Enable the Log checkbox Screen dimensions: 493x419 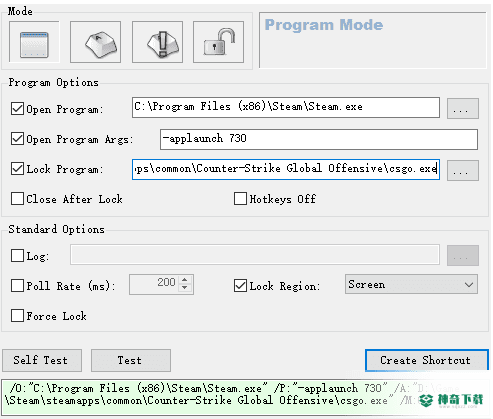(17, 256)
